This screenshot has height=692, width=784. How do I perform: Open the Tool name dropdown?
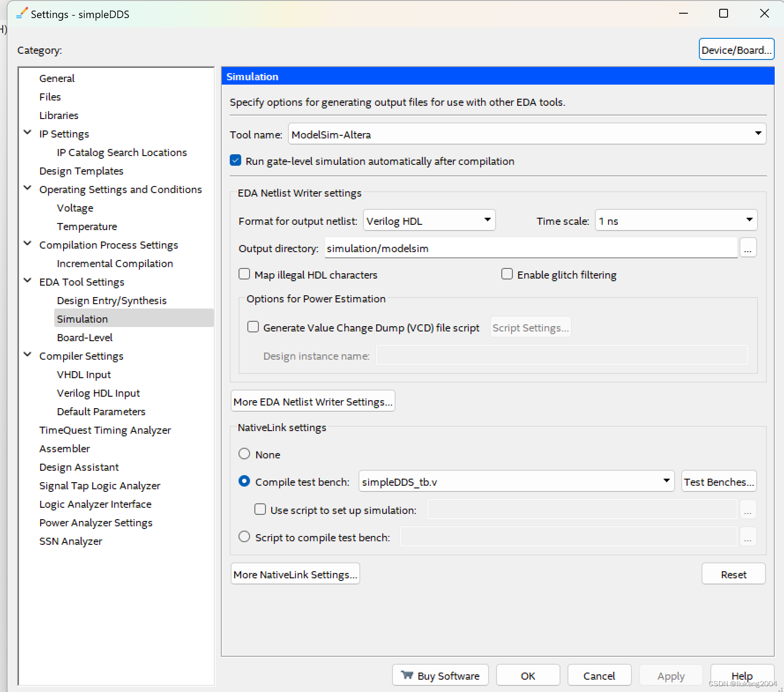[x=527, y=134]
